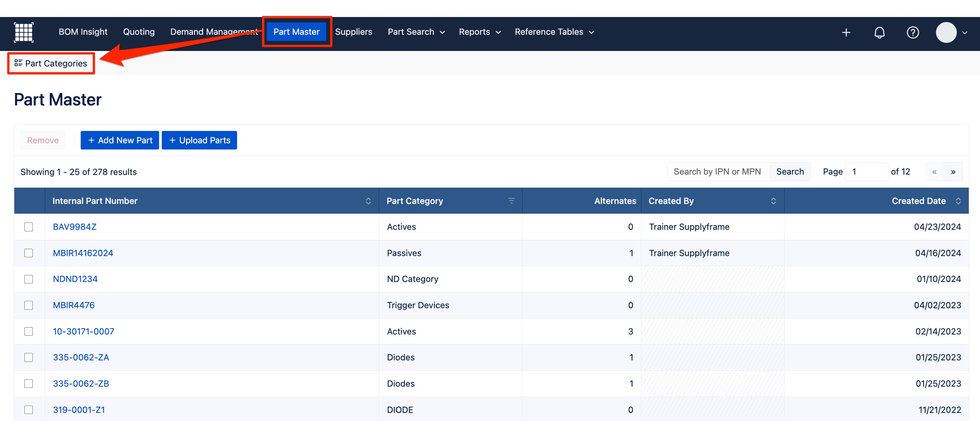Select the Part Master nav tab
This screenshot has width=980, height=421.
point(297,32)
